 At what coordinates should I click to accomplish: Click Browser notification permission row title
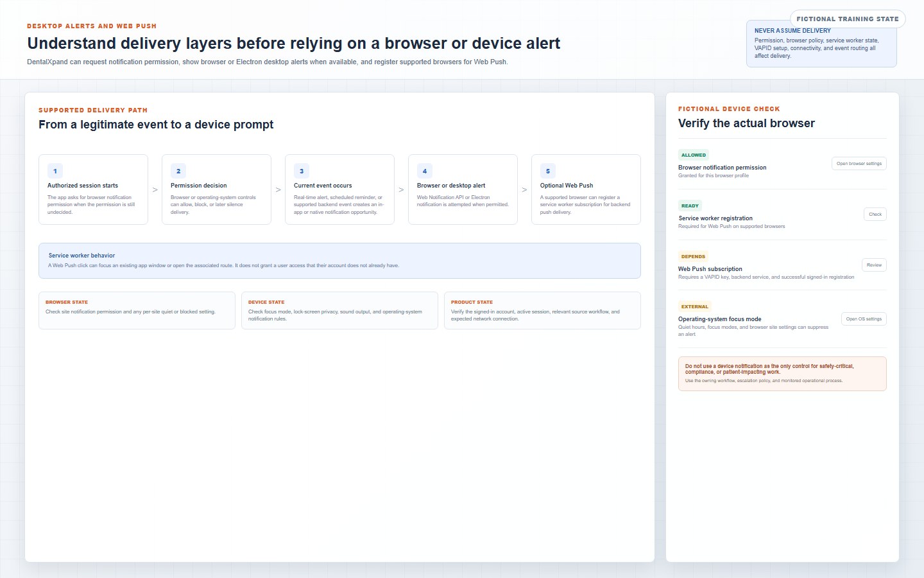pyautogui.click(x=723, y=168)
